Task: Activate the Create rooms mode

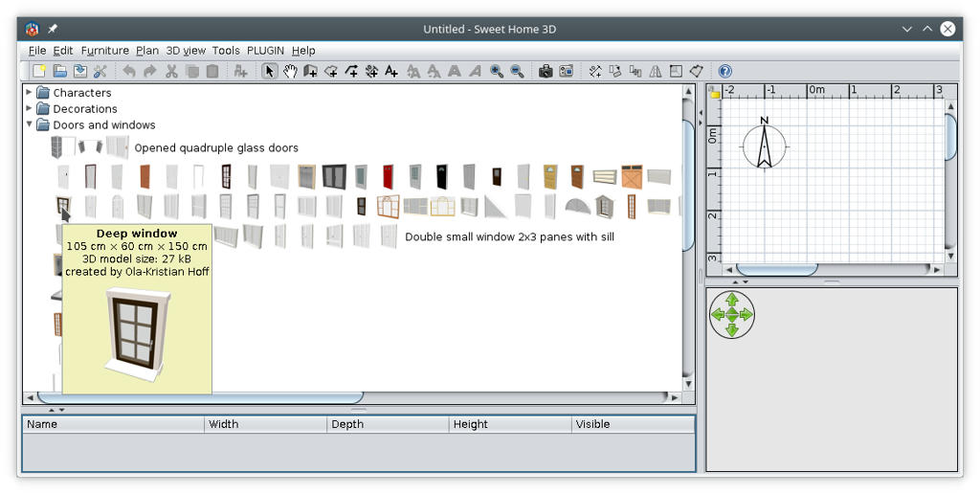Action: click(331, 71)
